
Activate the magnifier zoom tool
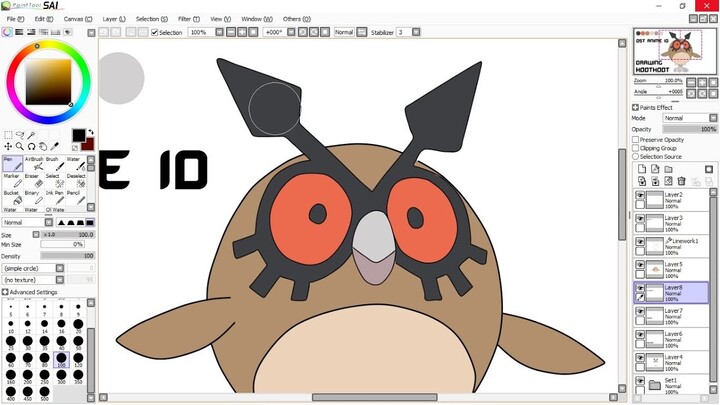pyautogui.click(x=20, y=146)
